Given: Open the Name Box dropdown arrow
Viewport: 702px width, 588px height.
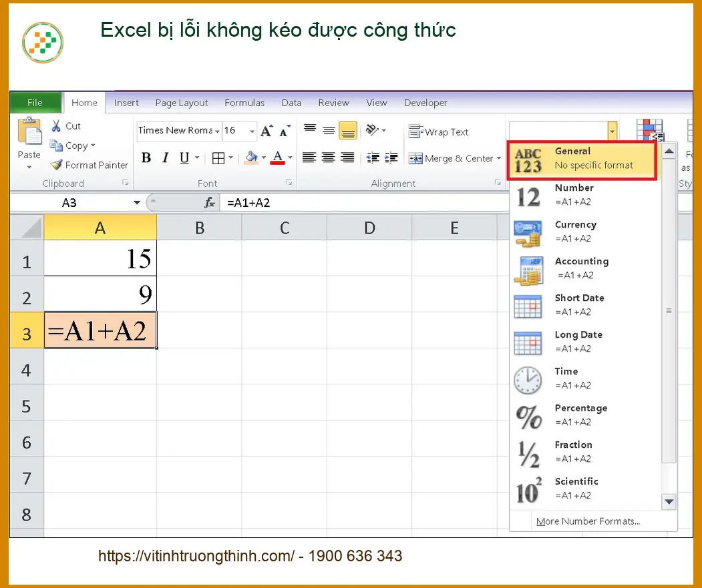Looking at the screenshot, I should point(137,203).
